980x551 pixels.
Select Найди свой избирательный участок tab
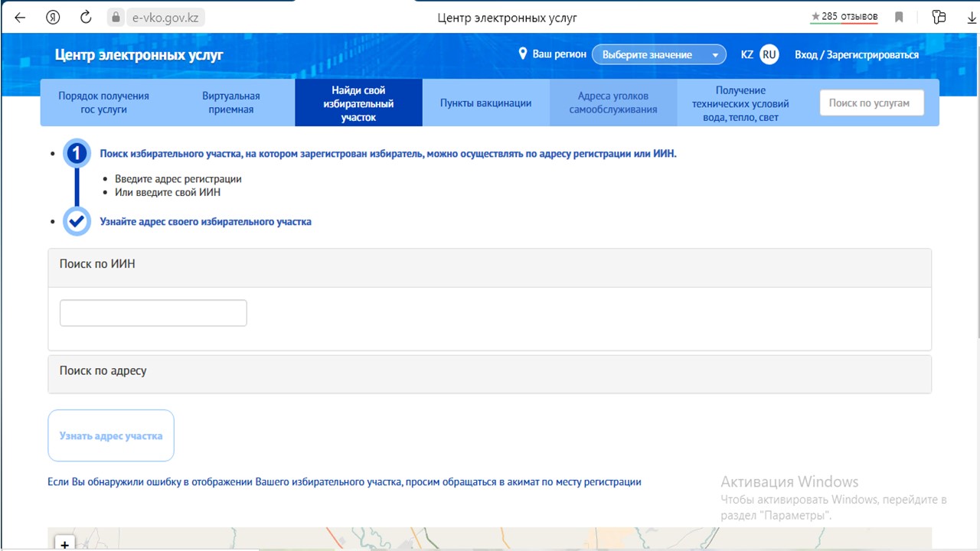coord(358,103)
